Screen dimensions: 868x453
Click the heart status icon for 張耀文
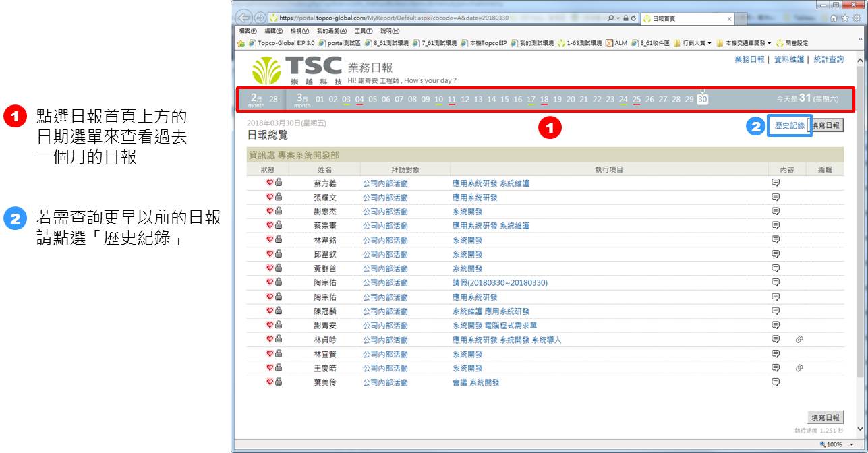270,197
